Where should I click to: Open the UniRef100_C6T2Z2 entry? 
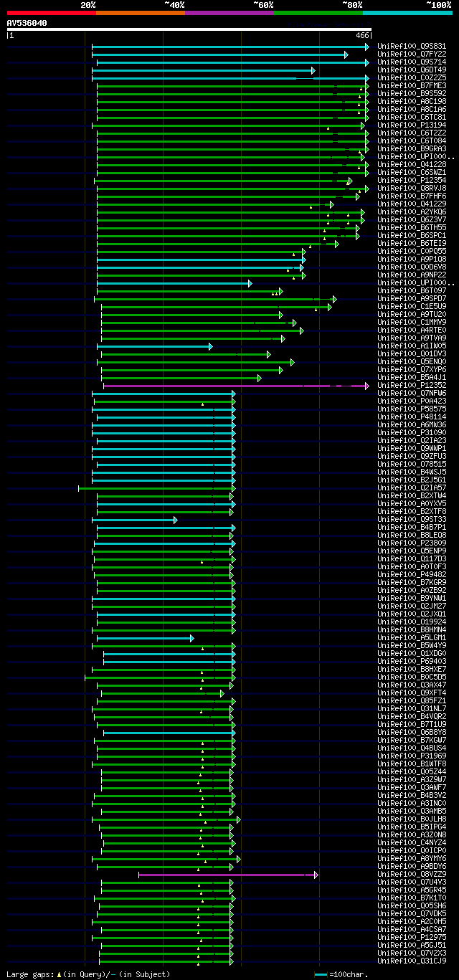tap(412, 133)
